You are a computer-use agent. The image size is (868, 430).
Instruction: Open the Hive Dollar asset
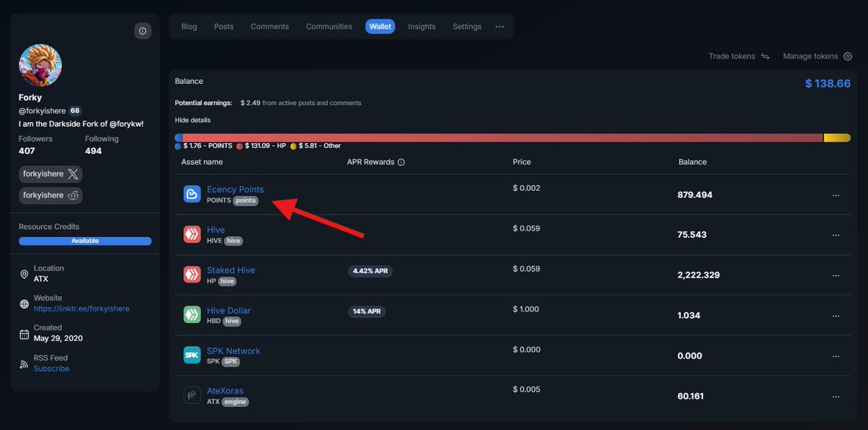[229, 311]
